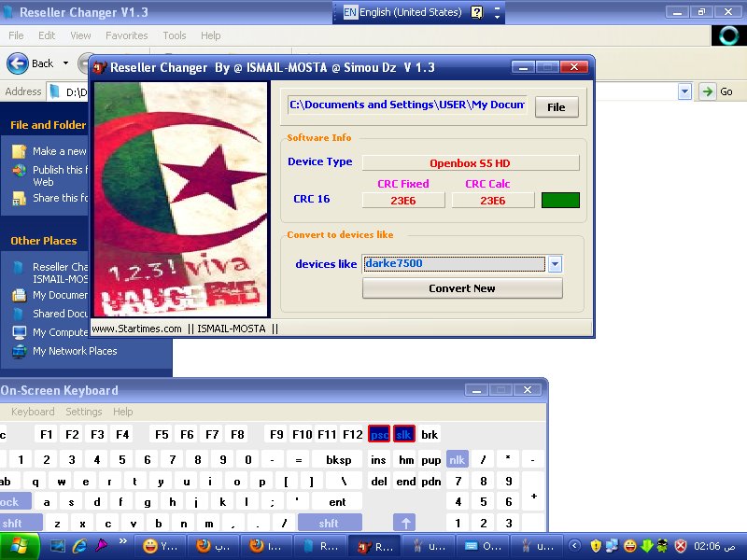This screenshot has width=747, height=560.
Task: Click the Back arrow icon in Explorer
Action: 18,63
